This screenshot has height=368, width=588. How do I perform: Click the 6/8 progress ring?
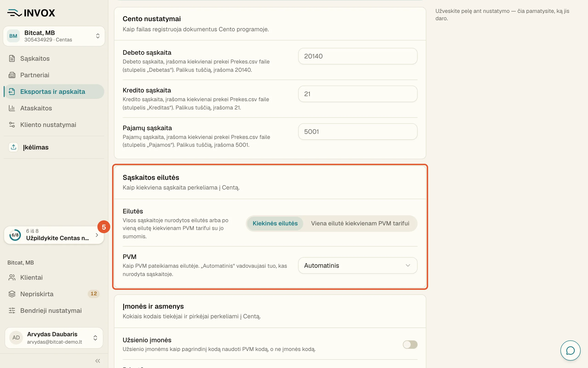(15, 235)
